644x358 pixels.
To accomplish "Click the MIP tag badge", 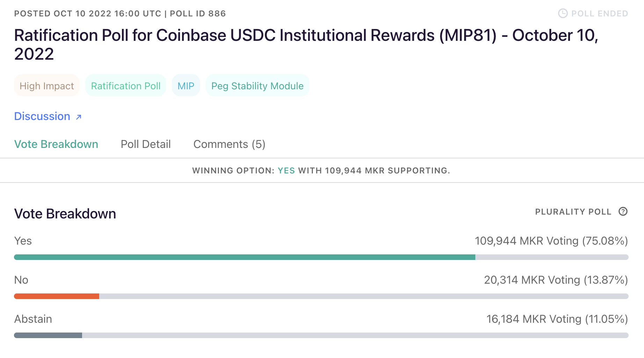I will [186, 85].
